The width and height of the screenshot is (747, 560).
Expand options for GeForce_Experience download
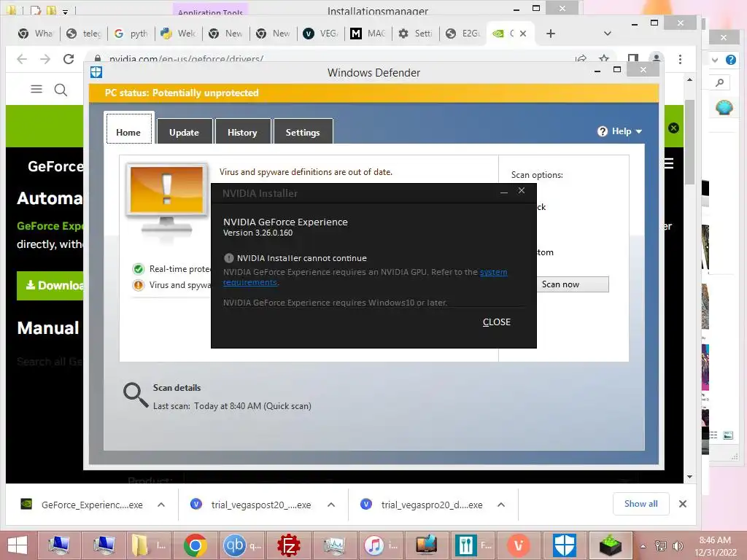[161, 505]
